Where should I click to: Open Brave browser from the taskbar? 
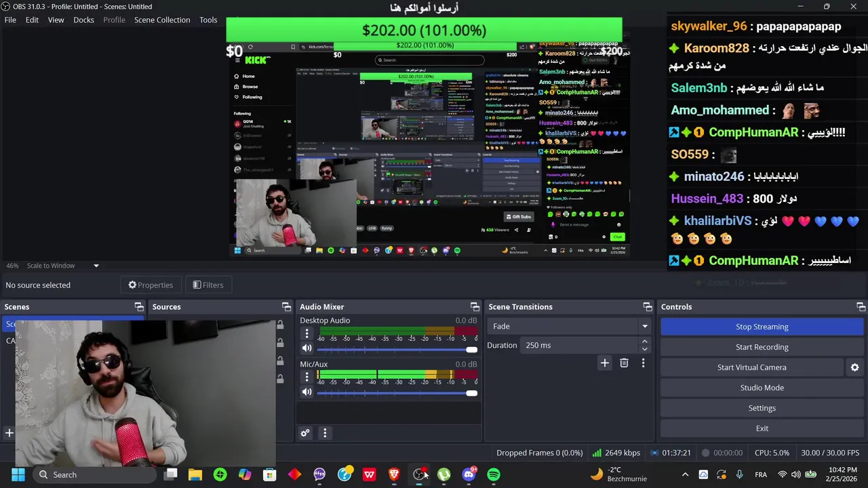click(394, 474)
